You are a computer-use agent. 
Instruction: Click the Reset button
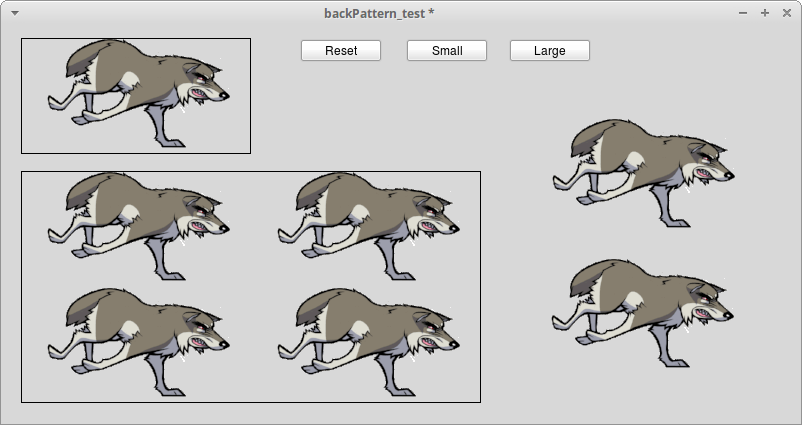click(x=340, y=51)
